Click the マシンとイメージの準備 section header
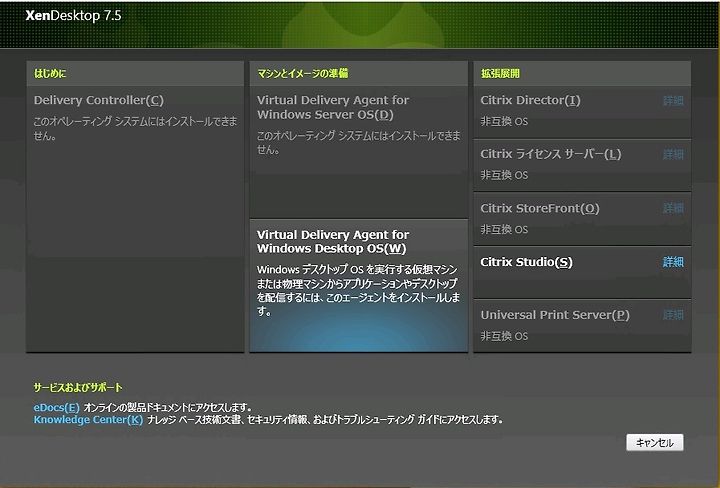 303,73
